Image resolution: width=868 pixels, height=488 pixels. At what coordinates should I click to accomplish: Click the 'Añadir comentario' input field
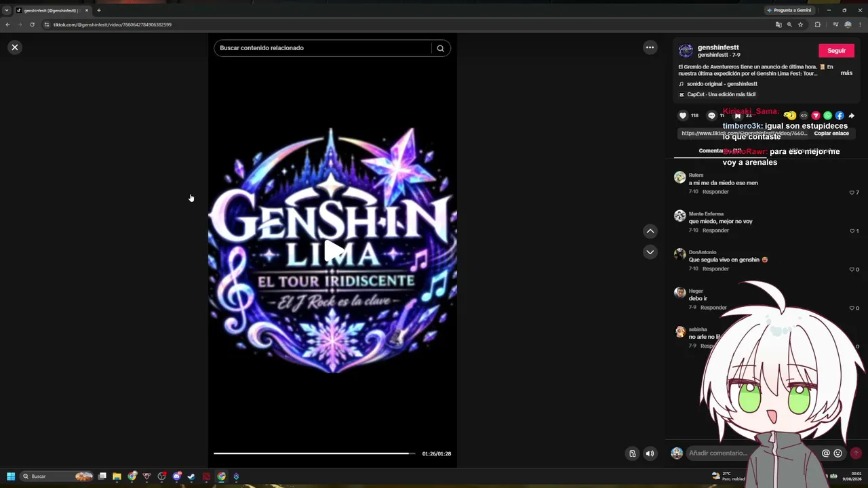(751, 453)
